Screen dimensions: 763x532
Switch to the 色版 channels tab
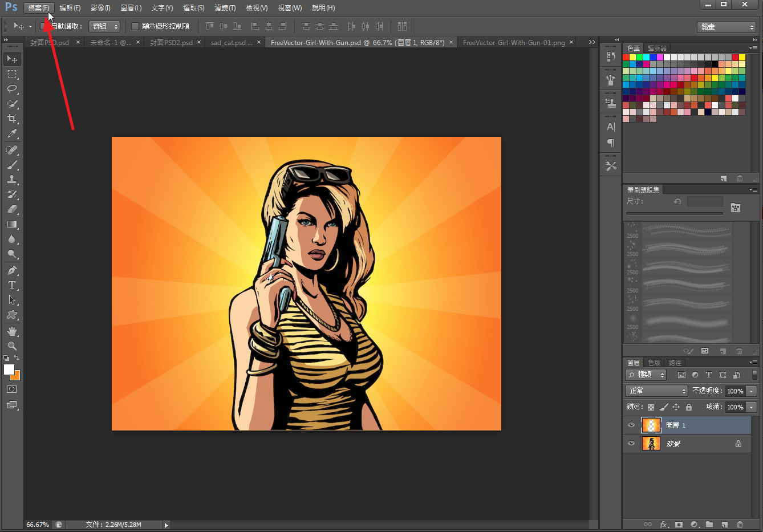tap(654, 363)
